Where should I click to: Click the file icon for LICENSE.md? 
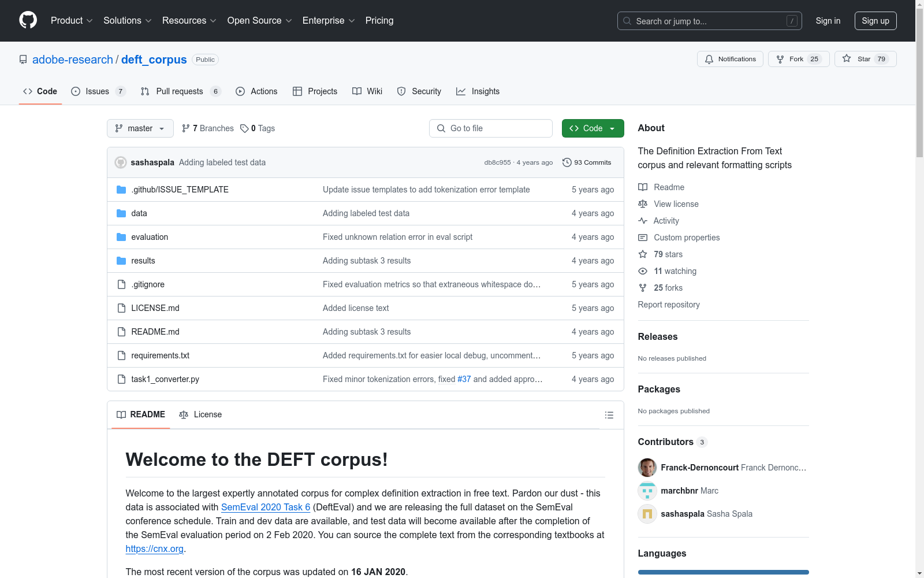(x=121, y=308)
